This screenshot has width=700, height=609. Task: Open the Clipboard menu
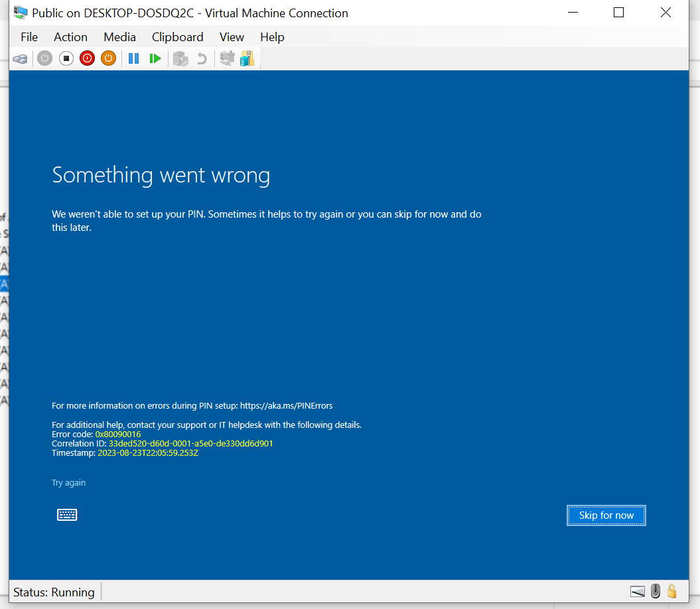click(177, 37)
